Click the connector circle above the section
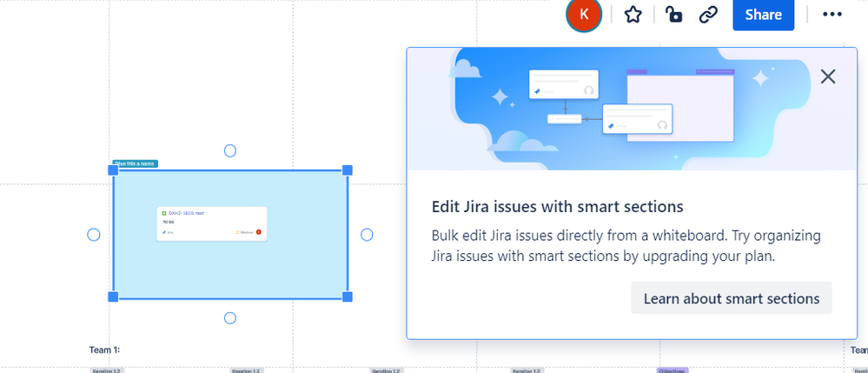The height and width of the screenshot is (373, 868). [x=229, y=150]
